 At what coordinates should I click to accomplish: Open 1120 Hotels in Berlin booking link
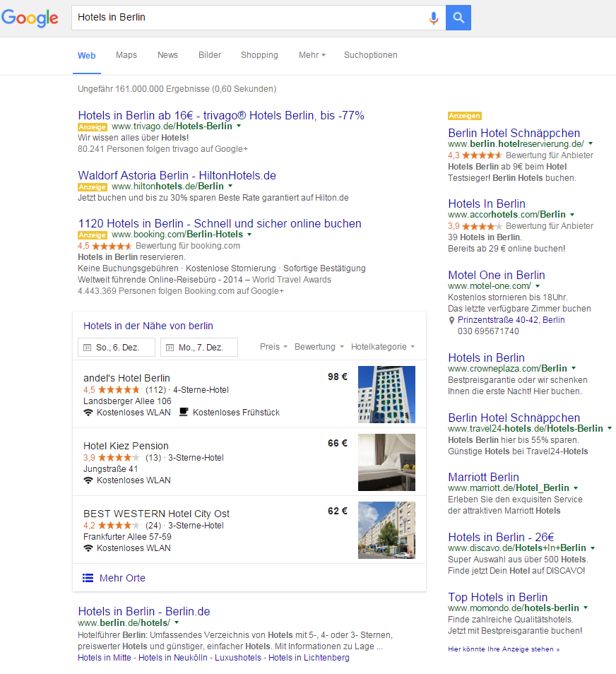[220, 224]
